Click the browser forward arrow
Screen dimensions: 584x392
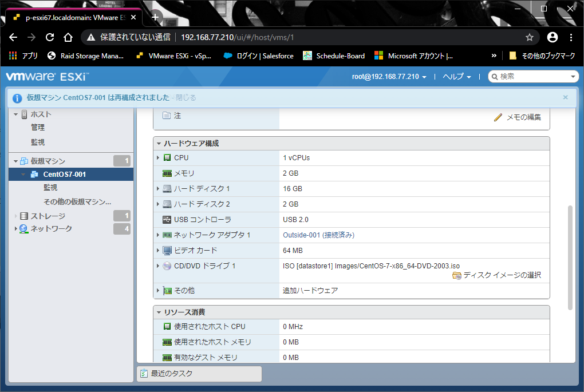click(31, 37)
